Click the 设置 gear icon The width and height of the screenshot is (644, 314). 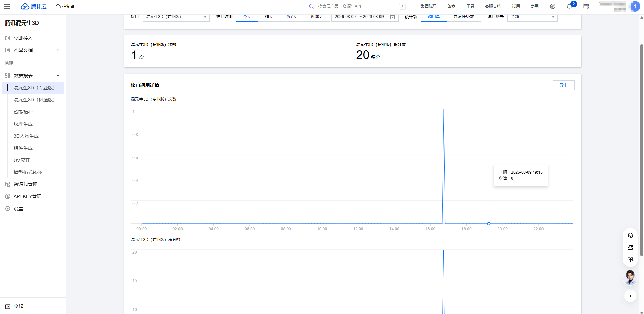[x=8, y=209]
